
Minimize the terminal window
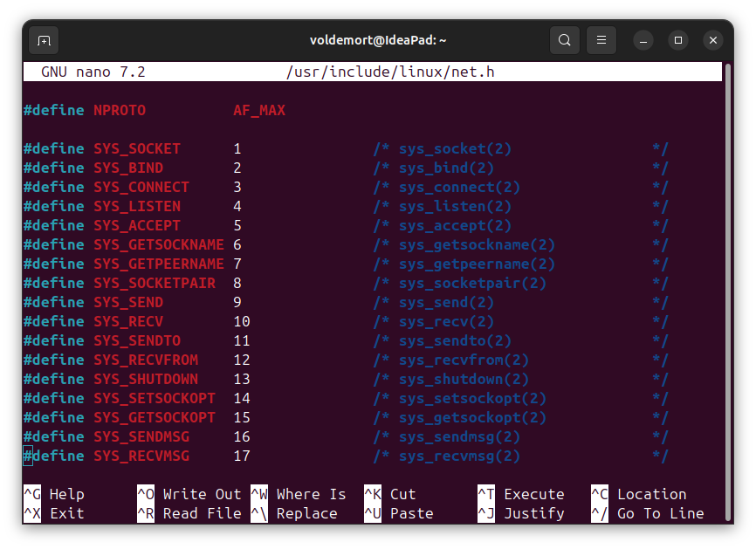coord(643,40)
